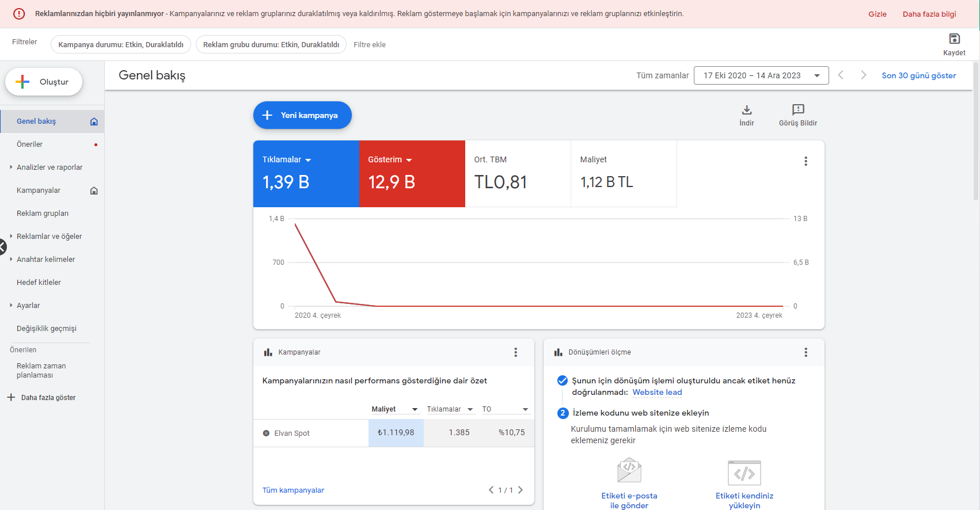
Task: Select the red Gösterim metric tile
Action: click(x=412, y=174)
